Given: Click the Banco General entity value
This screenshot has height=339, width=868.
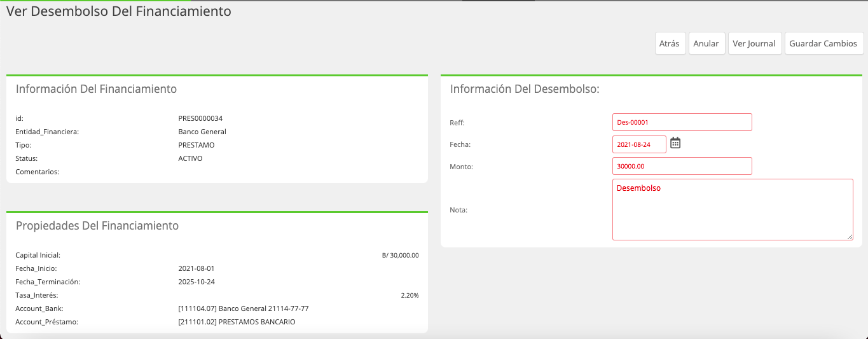Looking at the screenshot, I should pyautogui.click(x=202, y=132).
